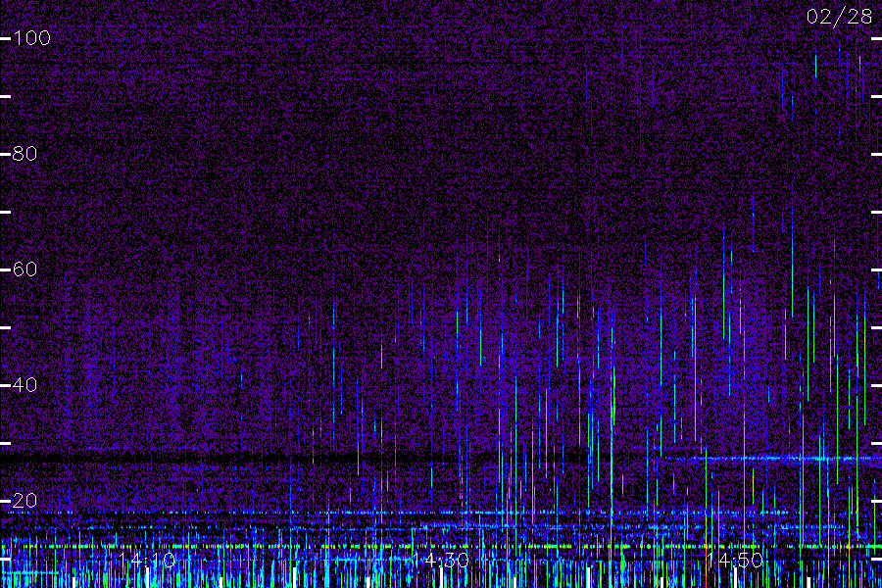Click the 80 frequency axis label
This screenshot has width=882, height=588.
pos(24,154)
